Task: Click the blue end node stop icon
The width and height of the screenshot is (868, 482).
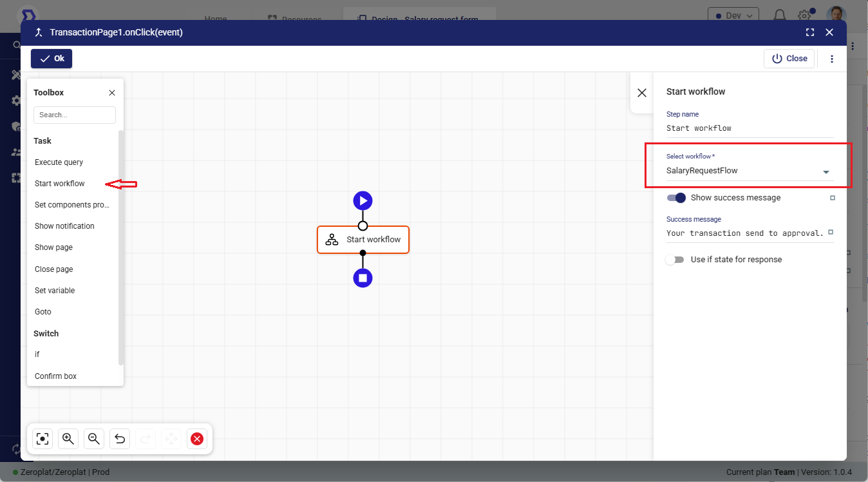Action: [x=363, y=278]
